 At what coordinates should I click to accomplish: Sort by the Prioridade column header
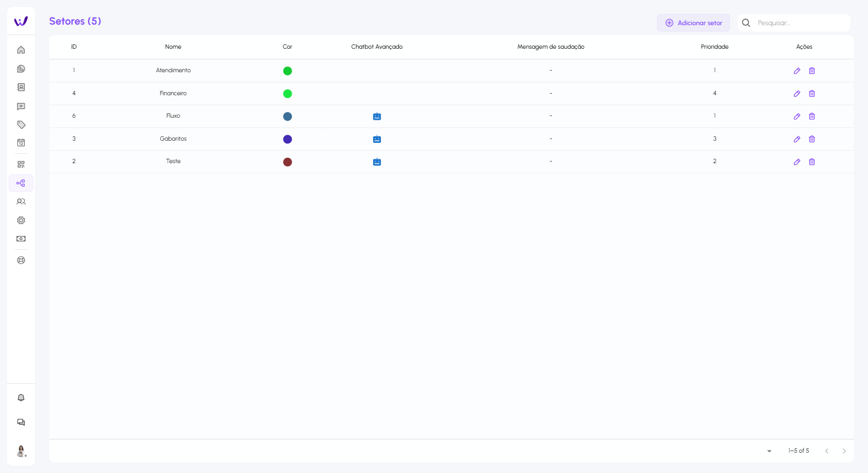point(715,47)
